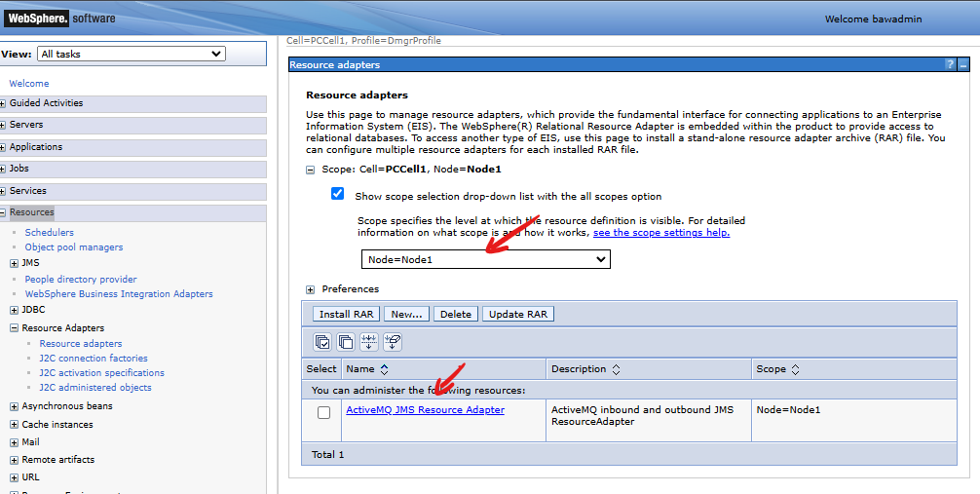Check the ActiveMQ JMS Resource Adapter row checkbox
980x494 pixels.
tap(323, 413)
